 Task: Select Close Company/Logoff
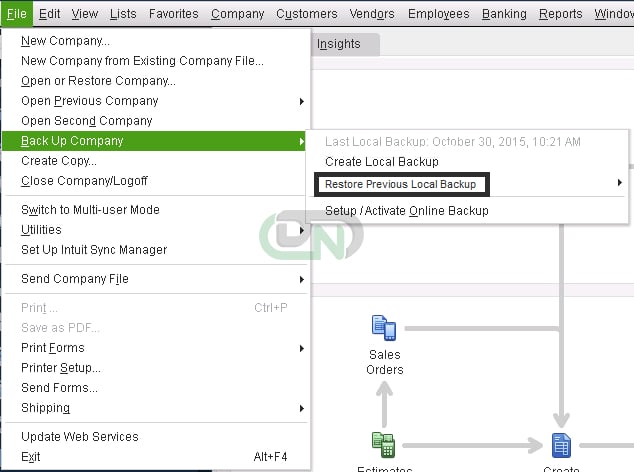[x=156, y=181]
